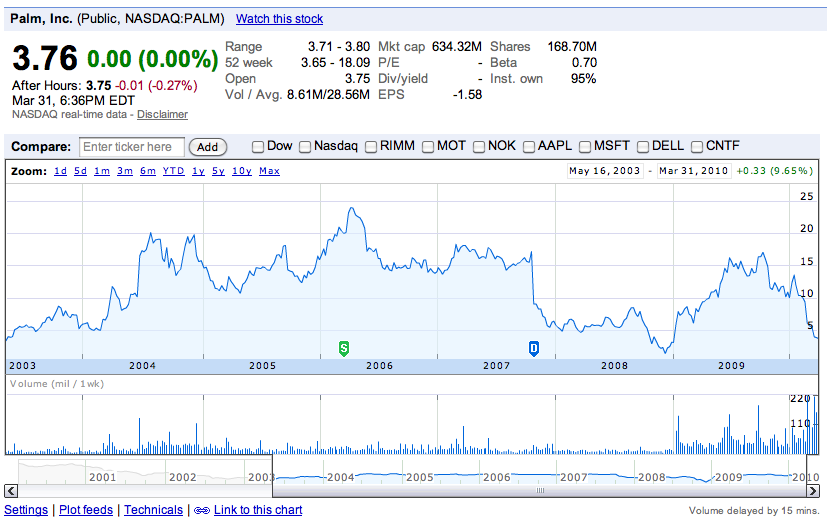Set zoom to 6m
The width and height of the screenshot is (827, 523).
coord(148,171)
